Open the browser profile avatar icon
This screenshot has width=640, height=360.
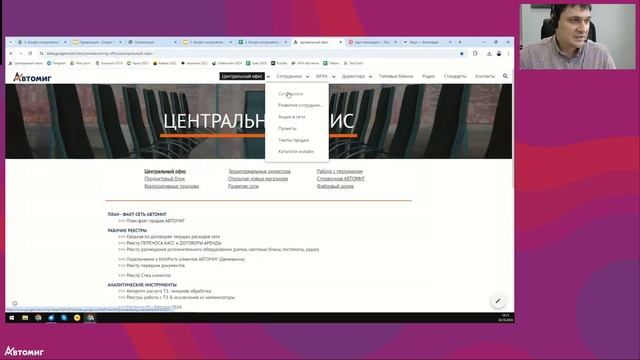click(499, 53)
